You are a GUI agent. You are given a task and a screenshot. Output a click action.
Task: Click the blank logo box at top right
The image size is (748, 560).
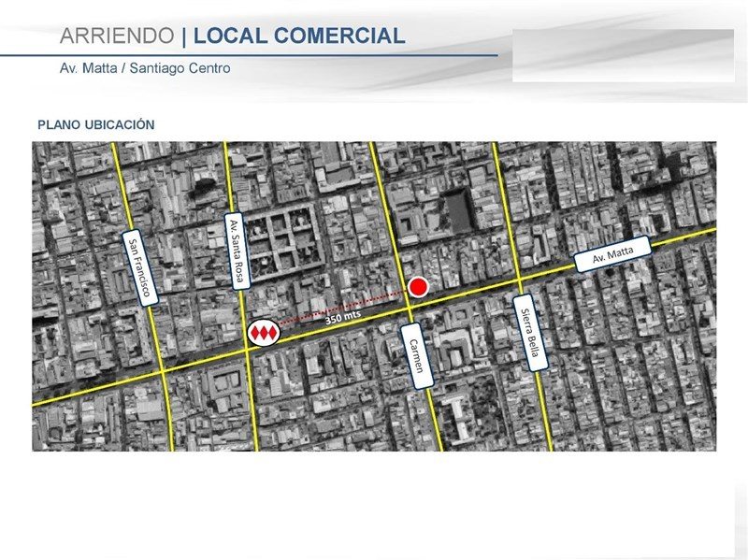624,55
